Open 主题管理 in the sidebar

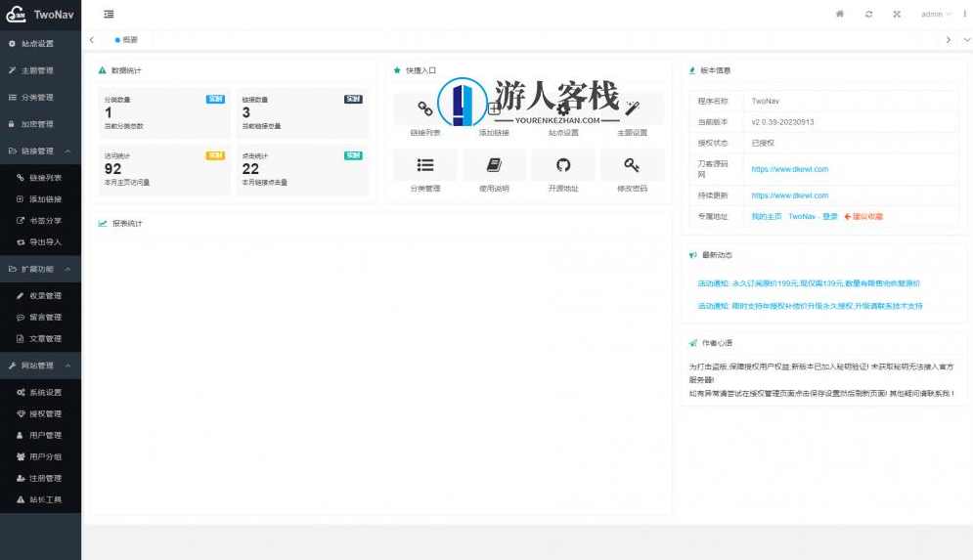[40, 70]
